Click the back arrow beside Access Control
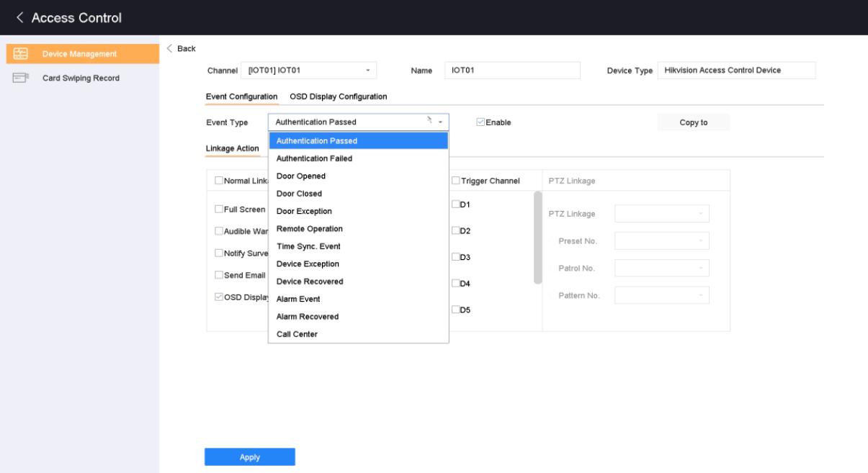 click(x=16, y=17)
